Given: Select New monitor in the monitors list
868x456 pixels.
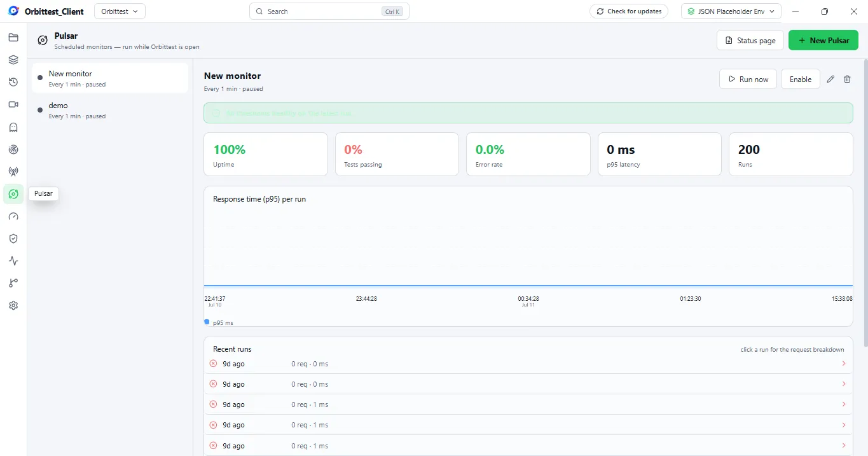Looking at the screenshot, I should [x=110, y=78].
